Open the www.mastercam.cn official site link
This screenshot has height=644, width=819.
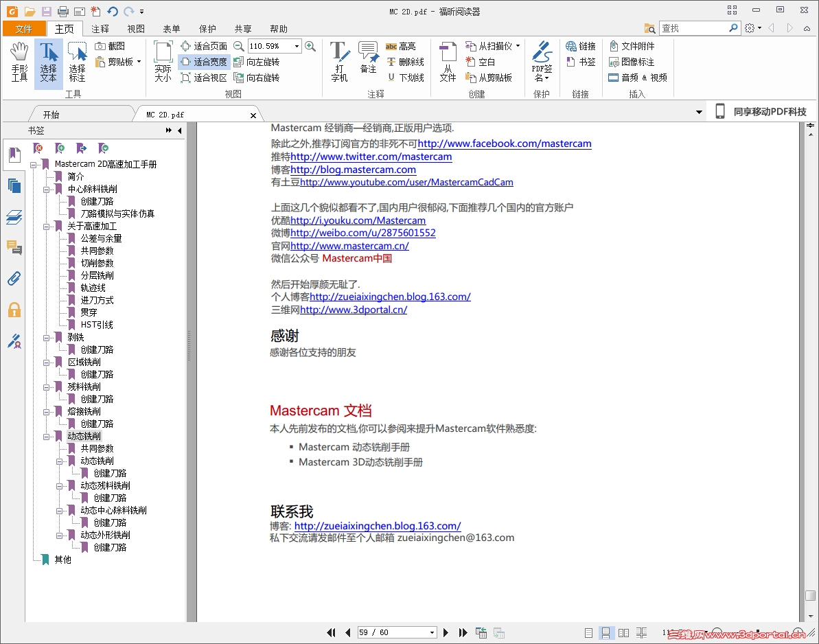(x=350, y=246)
